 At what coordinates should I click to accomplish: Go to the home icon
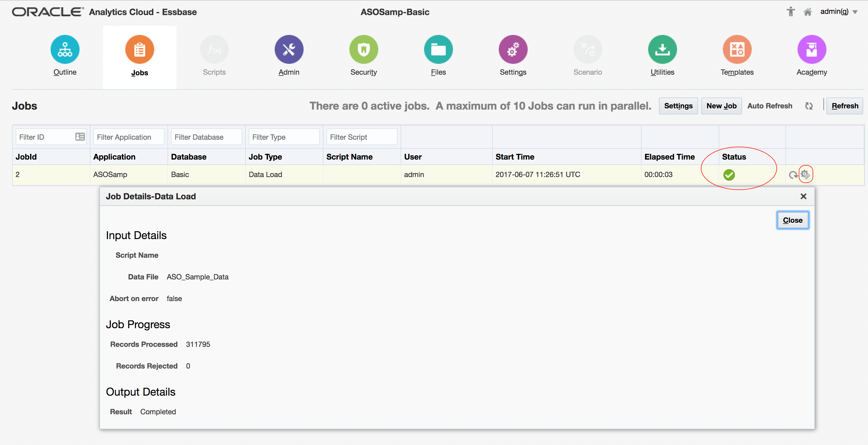coord(807,12)
